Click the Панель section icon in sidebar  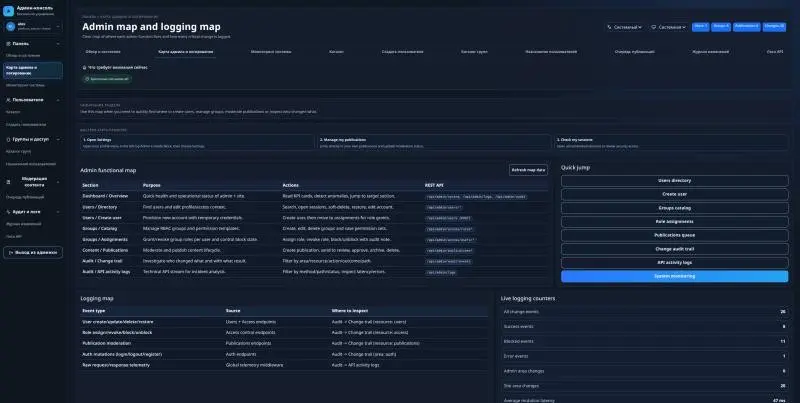coord(8,44)
